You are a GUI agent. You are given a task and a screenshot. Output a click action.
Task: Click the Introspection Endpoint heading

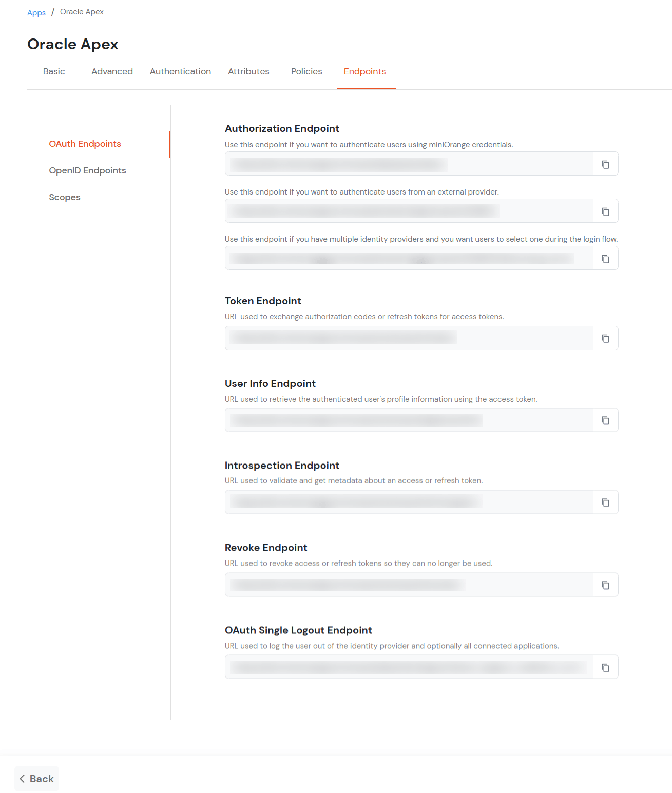coord(282,466)
